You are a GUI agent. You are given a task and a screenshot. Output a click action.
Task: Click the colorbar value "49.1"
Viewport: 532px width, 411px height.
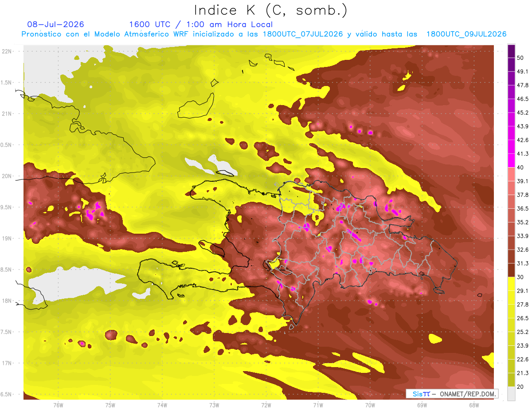click(523, 71)
